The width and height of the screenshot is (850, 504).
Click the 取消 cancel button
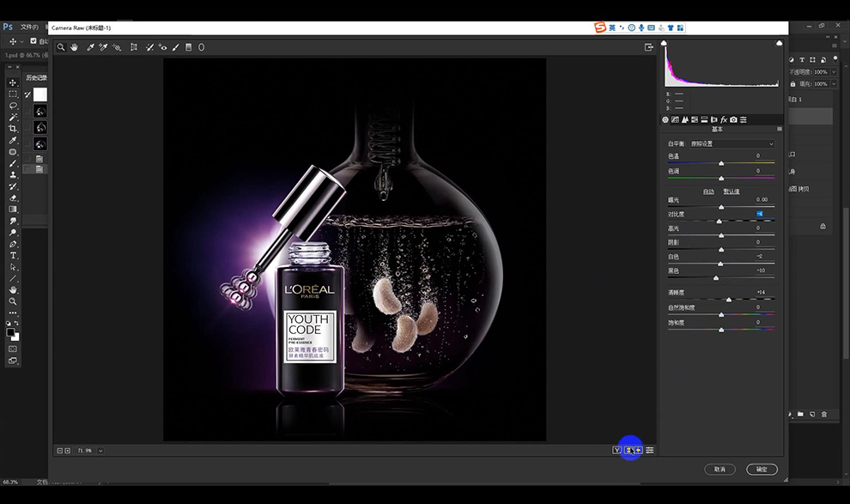pyautogui.click(x=719, y=470)
